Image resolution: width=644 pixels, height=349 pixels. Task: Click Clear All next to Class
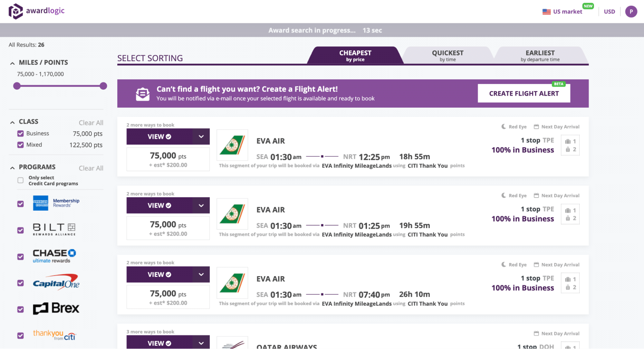tap(91, 123)
